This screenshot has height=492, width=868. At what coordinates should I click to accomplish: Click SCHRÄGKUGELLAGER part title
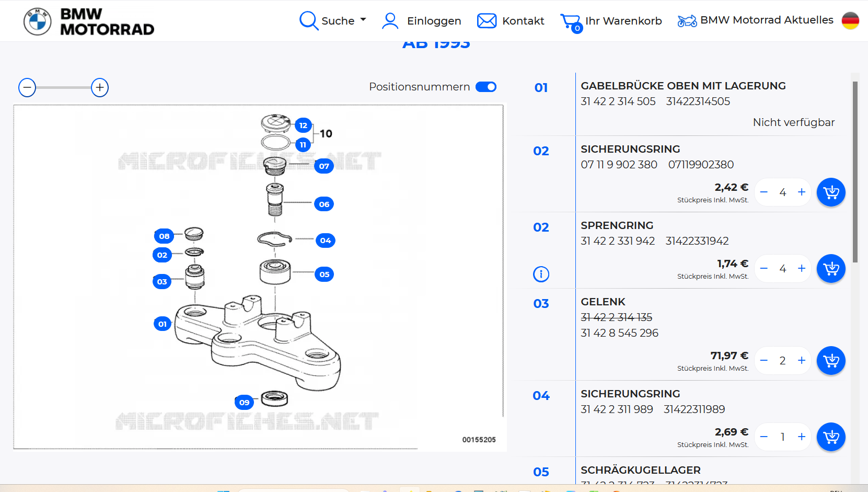point(641,470)
